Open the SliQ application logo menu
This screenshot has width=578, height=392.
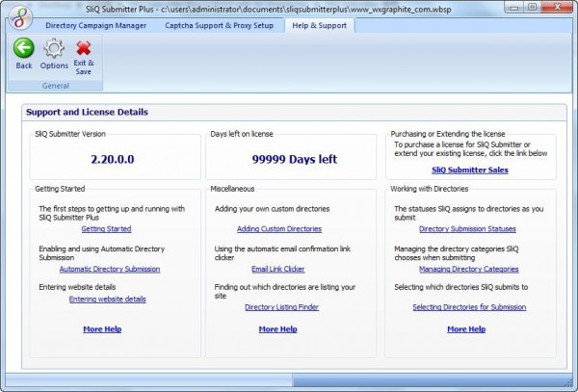point(20,17)
